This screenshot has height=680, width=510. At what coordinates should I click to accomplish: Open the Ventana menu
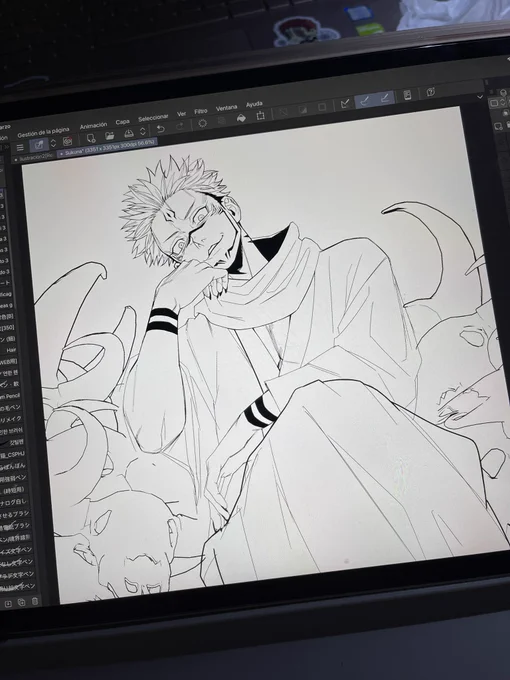(x=226, y=108)
